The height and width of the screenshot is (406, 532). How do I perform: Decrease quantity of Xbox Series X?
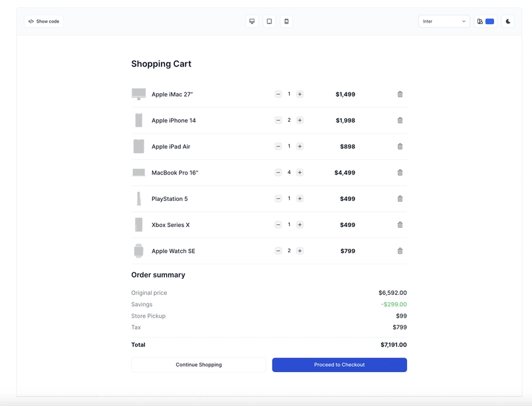click(x=278, y=225)
